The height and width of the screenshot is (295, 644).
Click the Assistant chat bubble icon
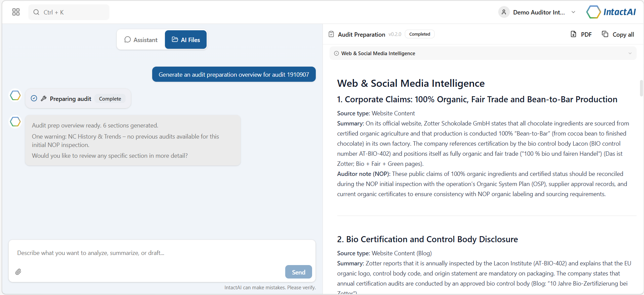pos(127,40)
